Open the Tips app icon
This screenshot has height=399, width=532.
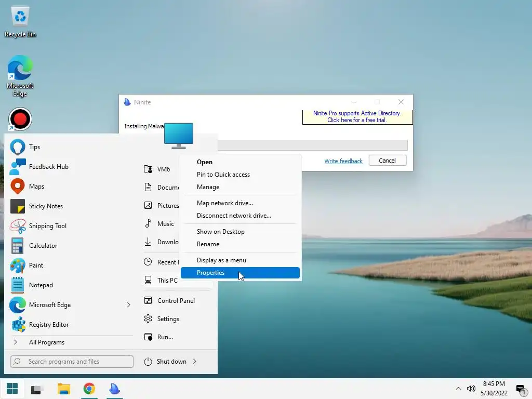17,147
